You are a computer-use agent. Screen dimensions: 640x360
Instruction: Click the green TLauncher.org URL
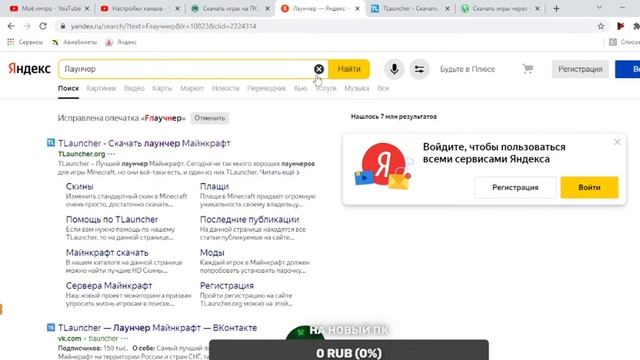coord(82,154)
